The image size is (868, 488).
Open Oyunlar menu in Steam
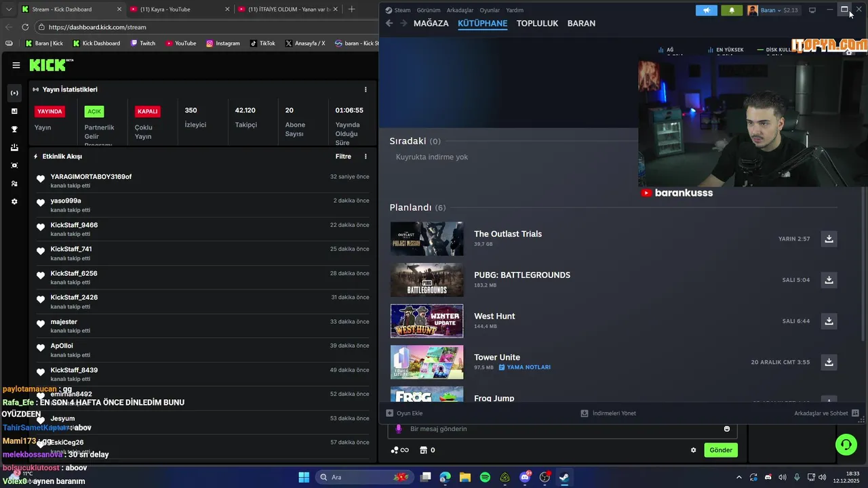[x=490, y=10]
